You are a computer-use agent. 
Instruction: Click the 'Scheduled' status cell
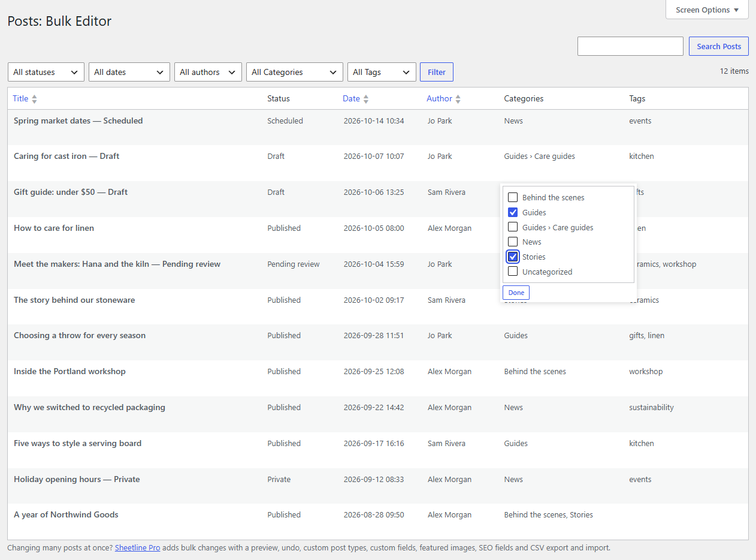285,121
